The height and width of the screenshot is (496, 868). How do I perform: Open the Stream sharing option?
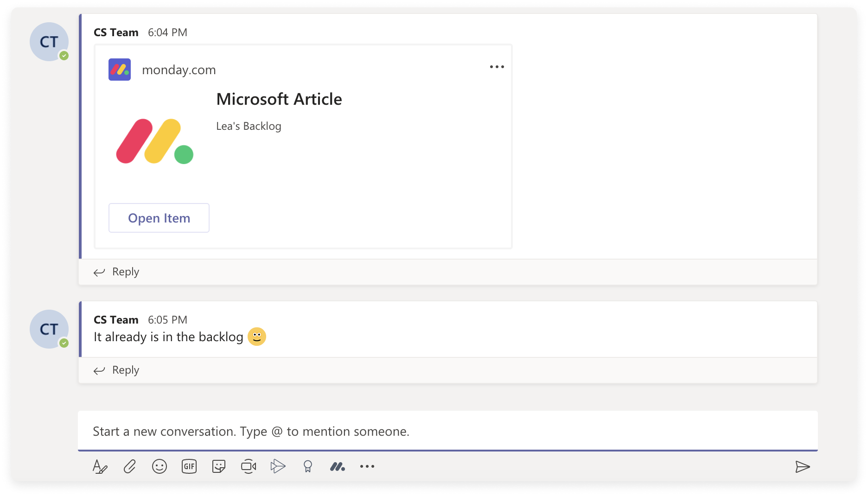(x=278, y=466)
